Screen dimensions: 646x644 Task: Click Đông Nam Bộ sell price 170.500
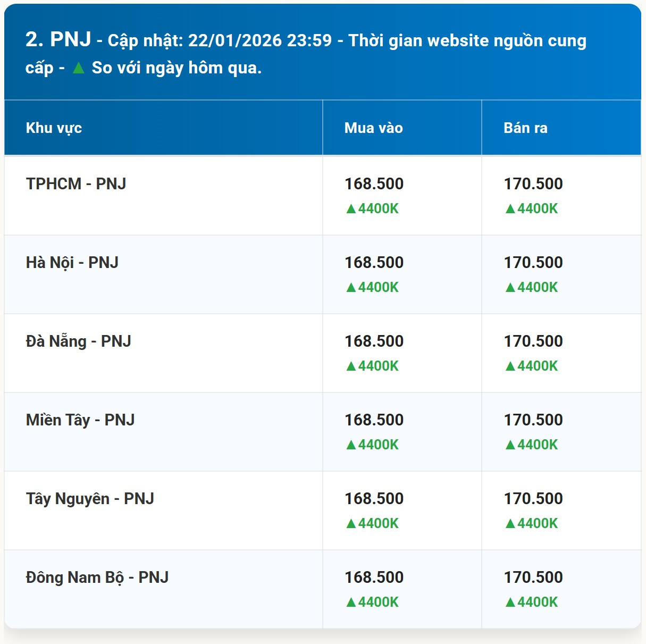point(533,577)
